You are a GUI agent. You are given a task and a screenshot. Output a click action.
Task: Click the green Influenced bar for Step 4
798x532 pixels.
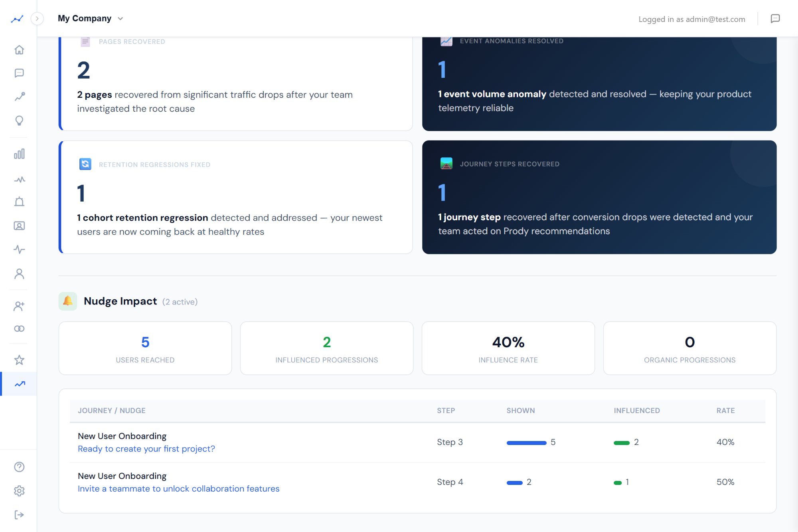pos(618,483)
